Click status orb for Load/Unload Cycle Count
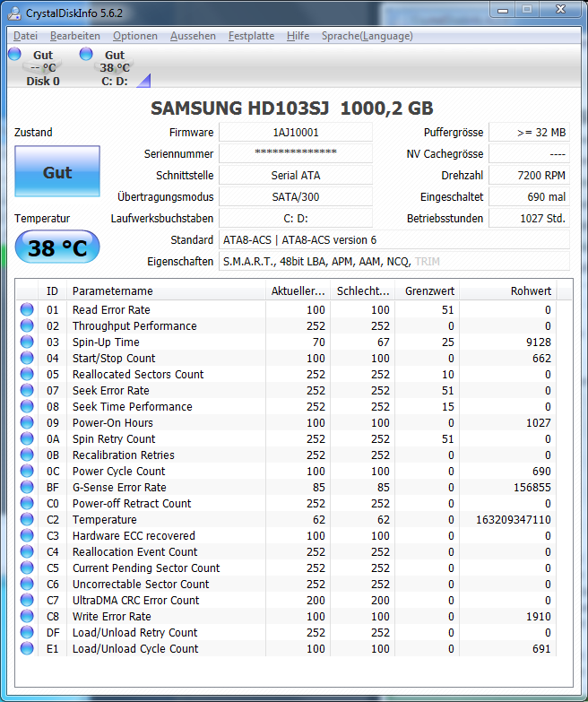This screenshot has height=702, width=588. pyautogui.click(x=27, y=648)
